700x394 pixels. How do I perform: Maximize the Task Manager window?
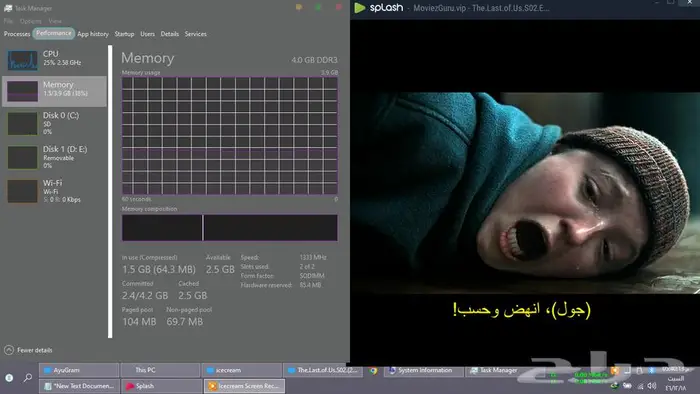point(318,7)
